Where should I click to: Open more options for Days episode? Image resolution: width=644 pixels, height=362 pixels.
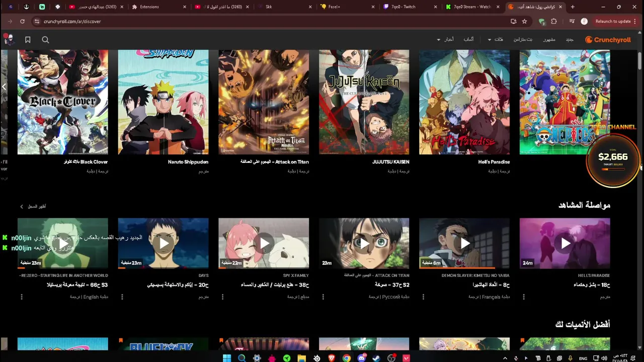point(122,297)
